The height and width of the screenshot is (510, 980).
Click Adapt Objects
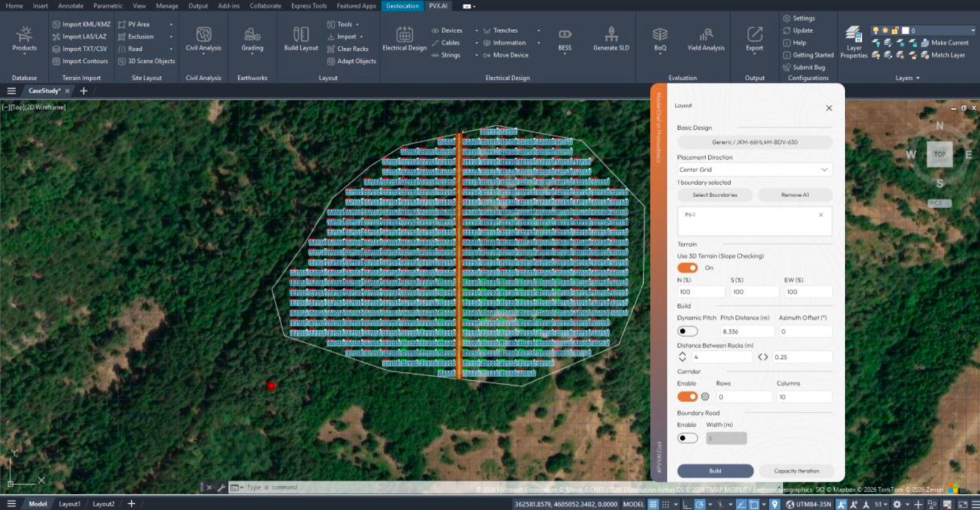(352, 61)
